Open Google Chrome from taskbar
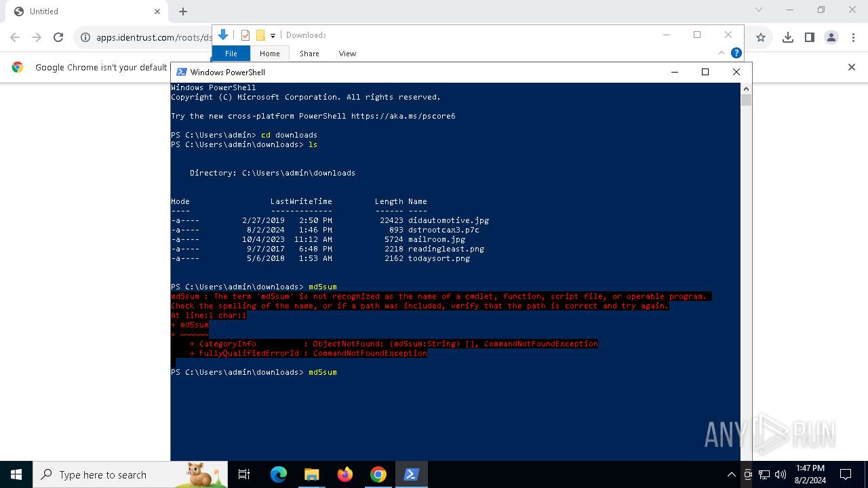 click(x=378, y=474)
